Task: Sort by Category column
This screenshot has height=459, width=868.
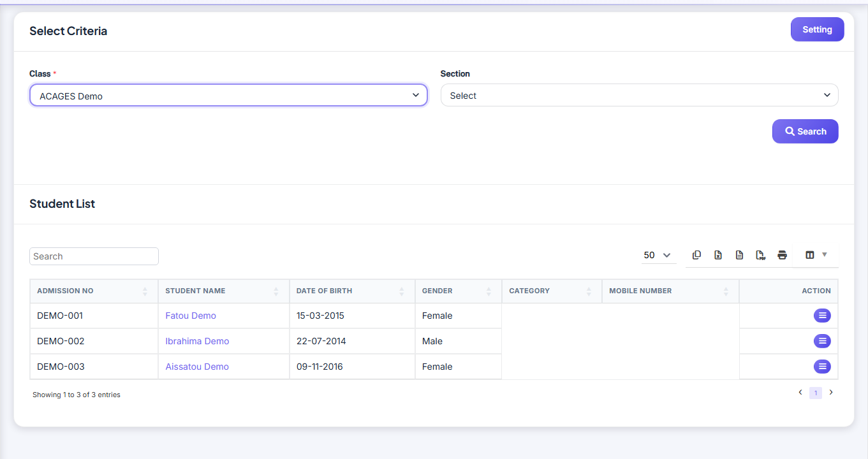Action: click(x=552, y=291)
